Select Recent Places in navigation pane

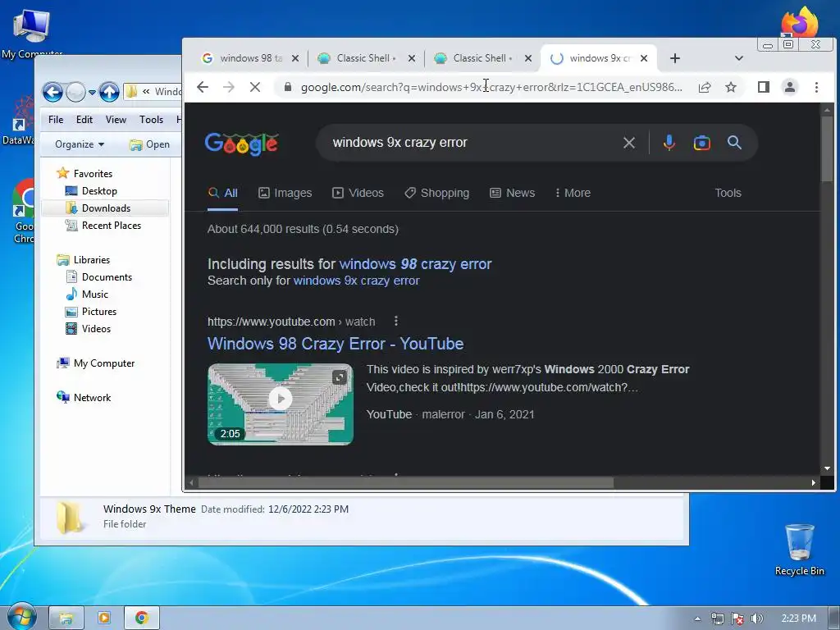click(x=111, y=226)
